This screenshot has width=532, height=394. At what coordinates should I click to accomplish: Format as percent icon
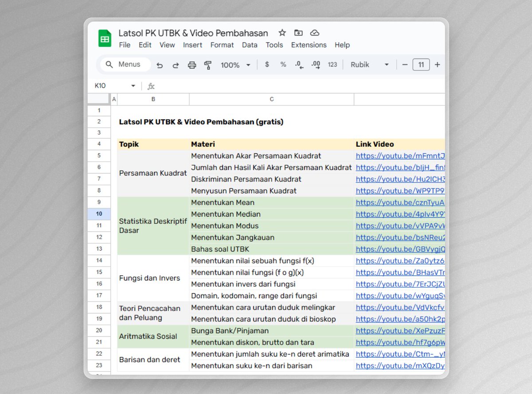click(x=283, y=64)
